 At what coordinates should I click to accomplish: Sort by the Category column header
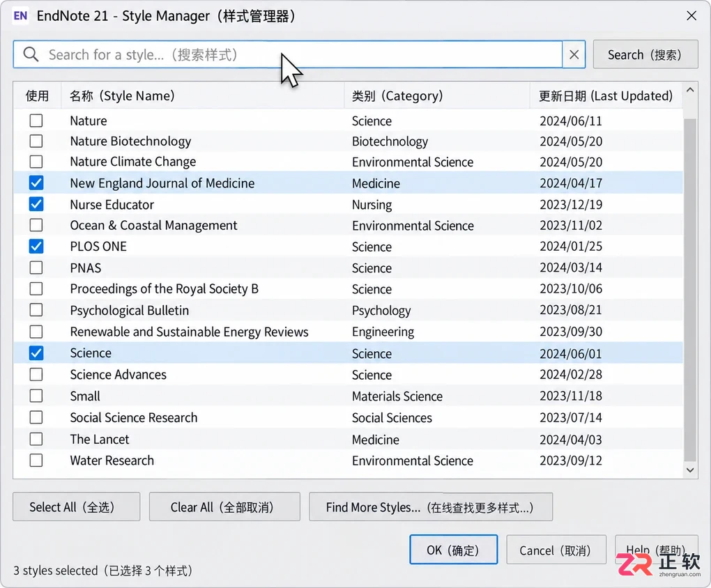(x=437, y=95)
